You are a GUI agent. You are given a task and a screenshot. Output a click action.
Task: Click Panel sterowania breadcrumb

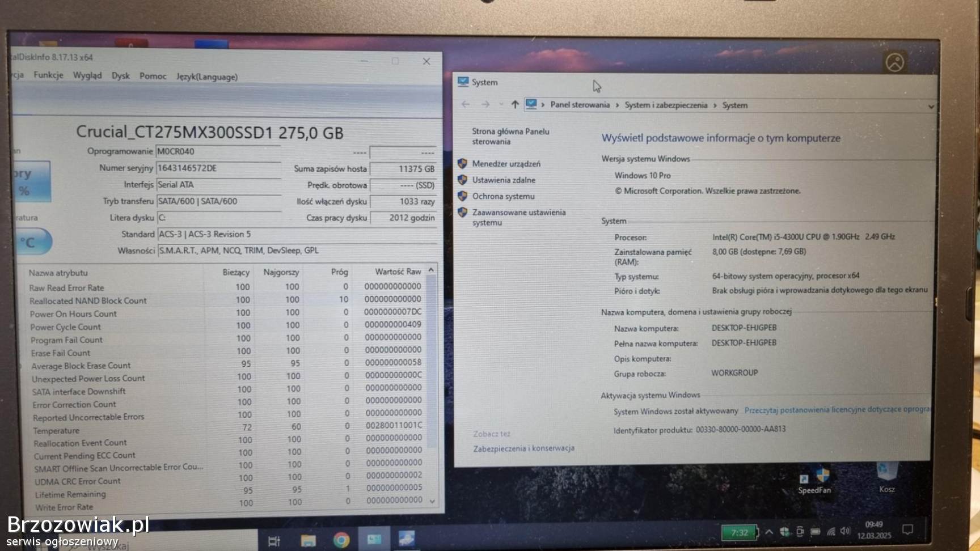pyautogui.click(x=580, y=105)
